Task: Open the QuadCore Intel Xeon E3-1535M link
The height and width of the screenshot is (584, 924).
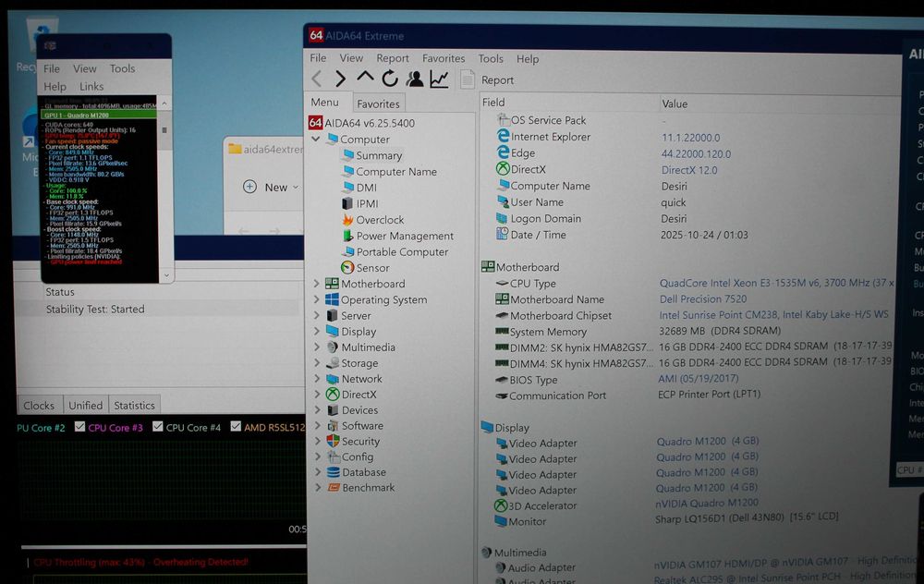Action: click(777, 283)
